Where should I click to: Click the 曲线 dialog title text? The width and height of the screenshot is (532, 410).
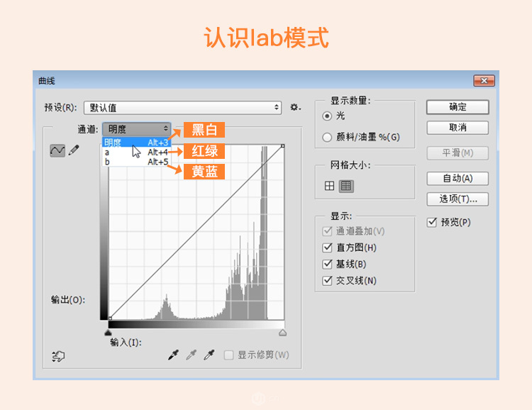[x=47, y=81]
